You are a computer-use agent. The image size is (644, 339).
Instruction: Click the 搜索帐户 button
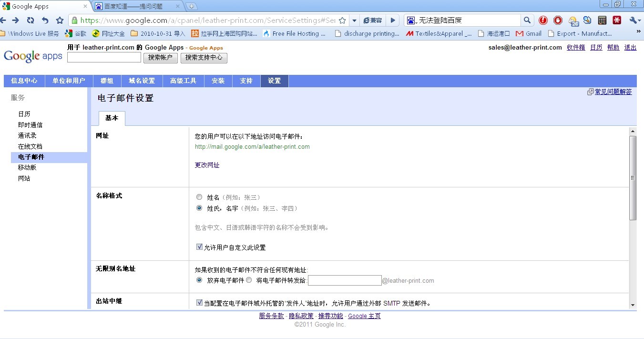pos(160,58)
